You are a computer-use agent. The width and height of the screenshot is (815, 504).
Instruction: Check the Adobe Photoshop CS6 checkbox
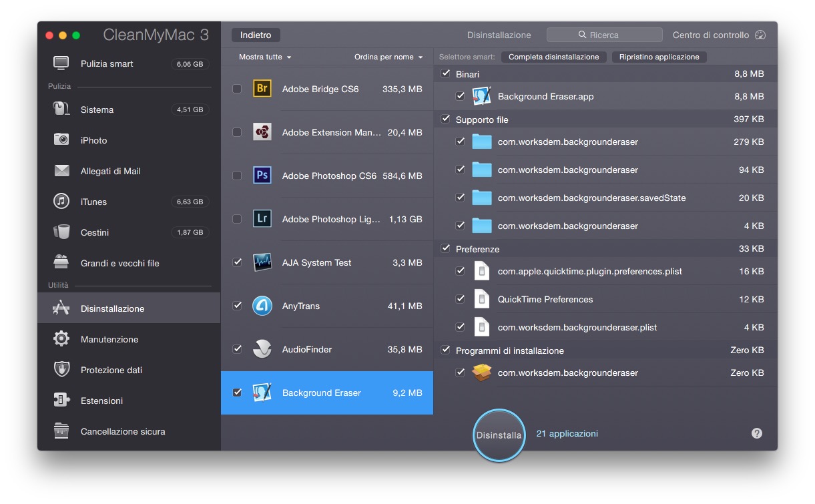(x=237, y=176)
